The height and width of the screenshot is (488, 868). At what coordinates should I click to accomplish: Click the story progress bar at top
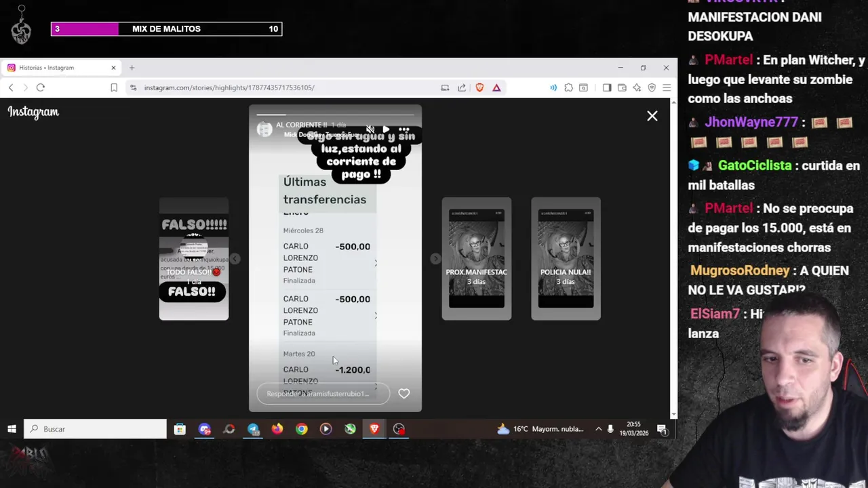coord(335,115)
